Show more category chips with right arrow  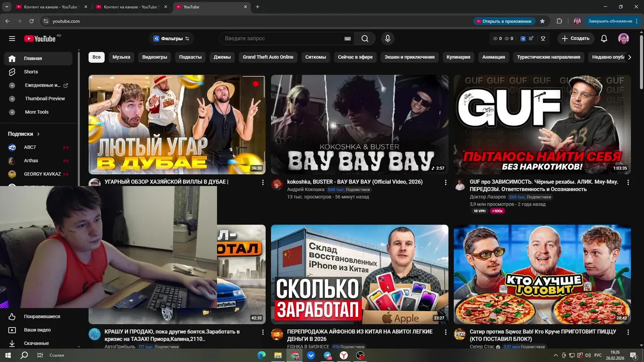click(x=629, y=57)
